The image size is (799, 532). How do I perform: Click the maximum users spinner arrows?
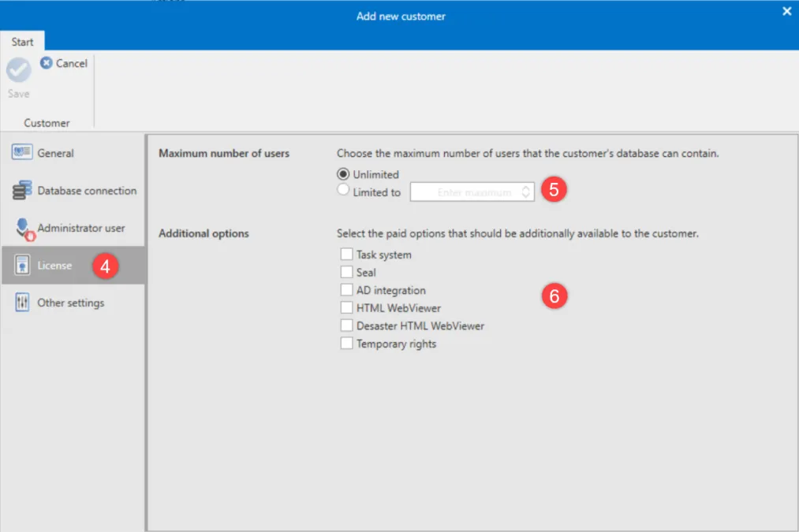[x=526, y=192]
